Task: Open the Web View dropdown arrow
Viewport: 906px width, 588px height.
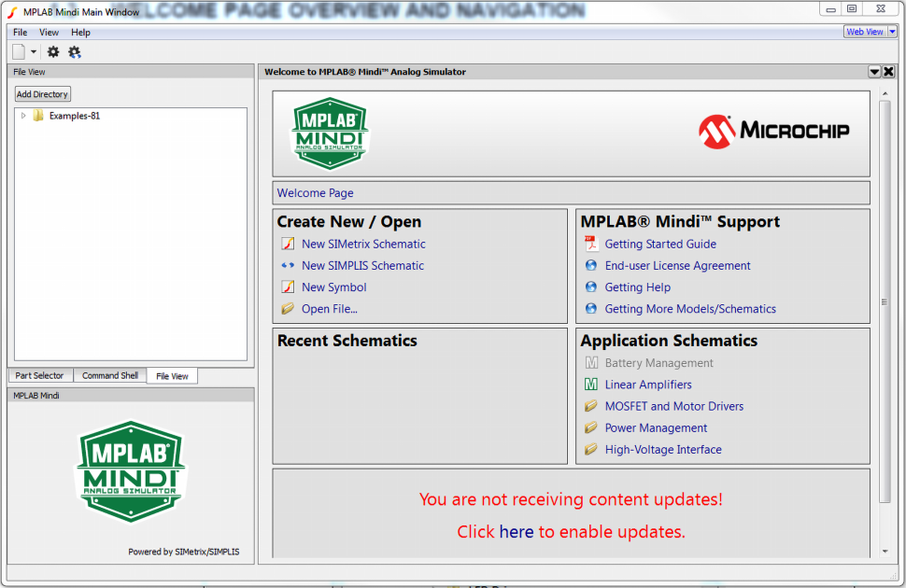Action: pos(892,32)
